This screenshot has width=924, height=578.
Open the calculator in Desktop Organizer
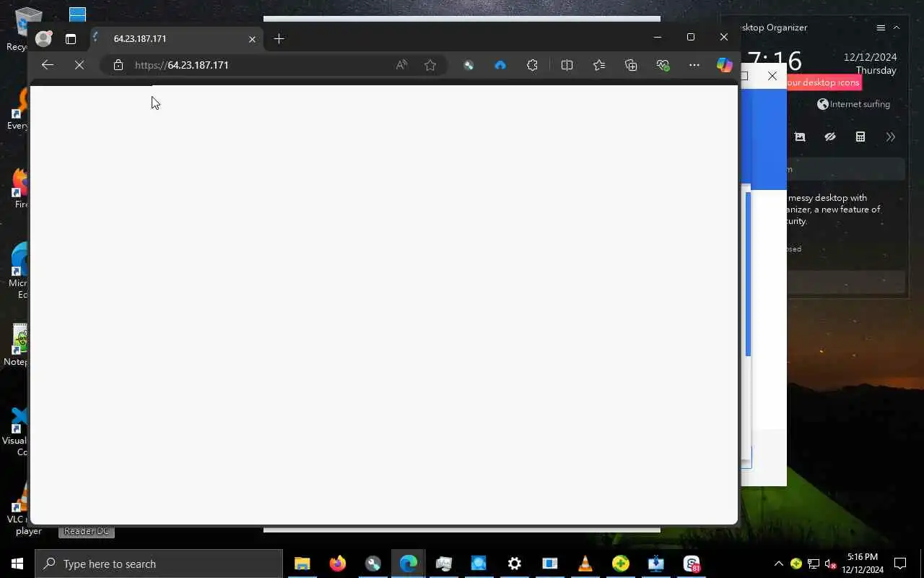[860, 137]
